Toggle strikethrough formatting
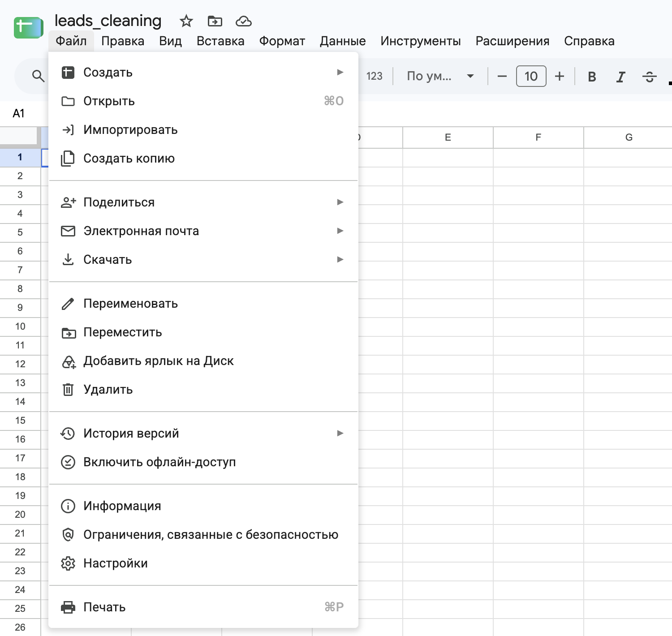 [x=649, y=77]
